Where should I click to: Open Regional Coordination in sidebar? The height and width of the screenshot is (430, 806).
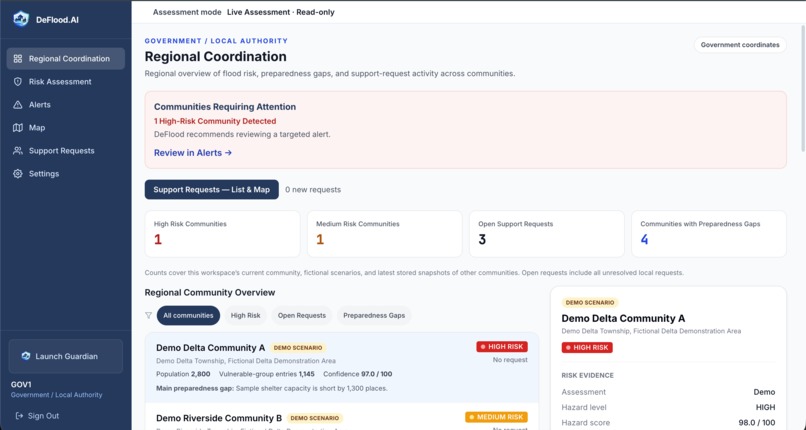pyautogui.click(x=66, y=59)
